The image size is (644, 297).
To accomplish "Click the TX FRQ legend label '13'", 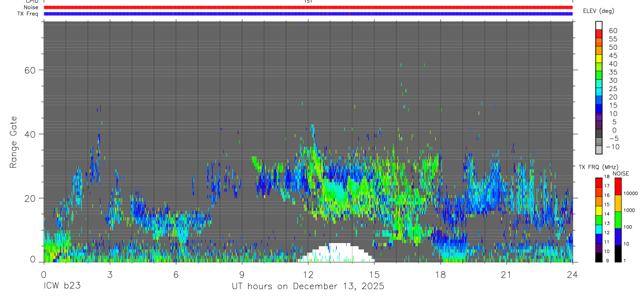I will 608,224.
